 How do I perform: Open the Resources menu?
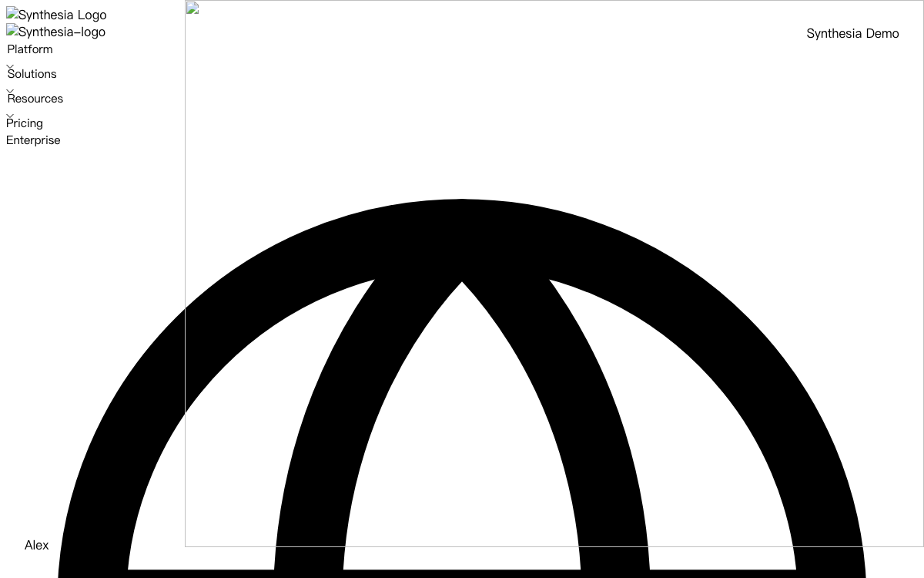[35, 99]
